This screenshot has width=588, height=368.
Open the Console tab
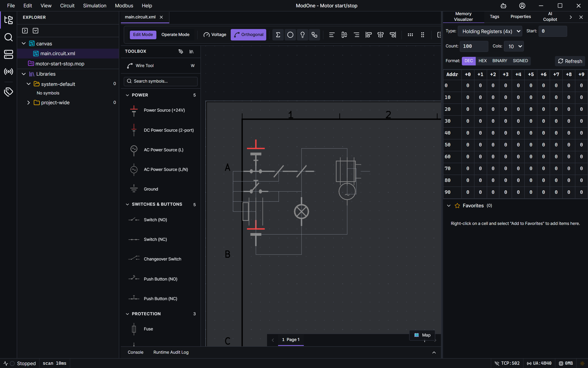[136, 352]
